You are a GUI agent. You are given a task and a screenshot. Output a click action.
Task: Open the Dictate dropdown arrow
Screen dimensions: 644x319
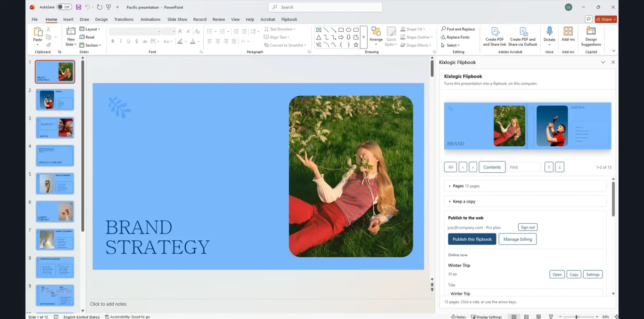tap(549, 45)
